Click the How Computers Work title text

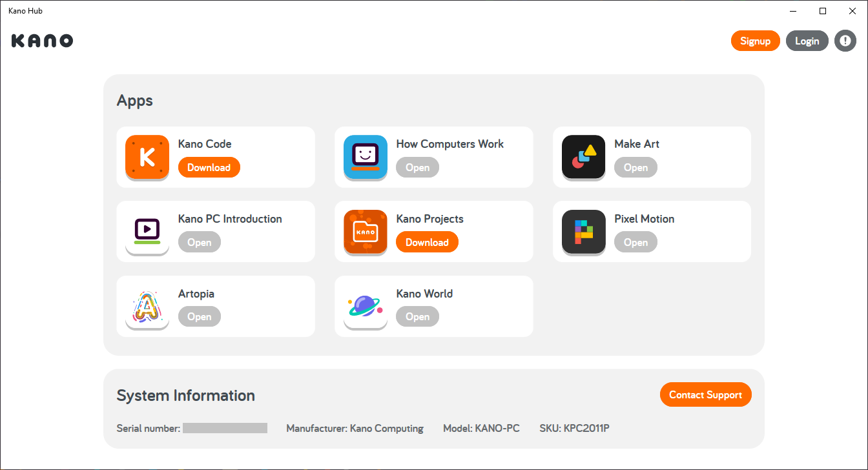(450, 144)
